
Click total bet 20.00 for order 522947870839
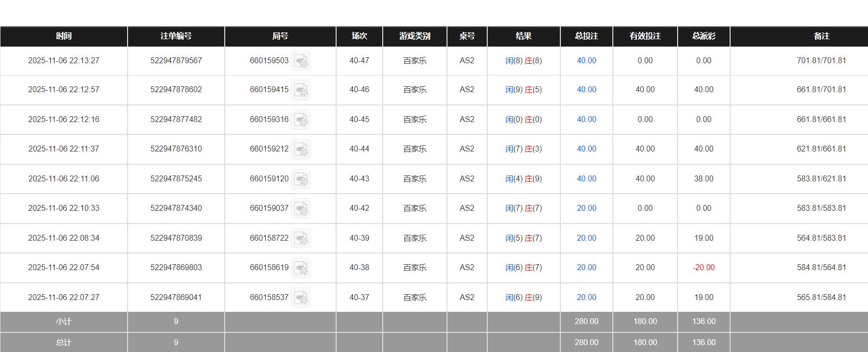click(x=586, y=238)
